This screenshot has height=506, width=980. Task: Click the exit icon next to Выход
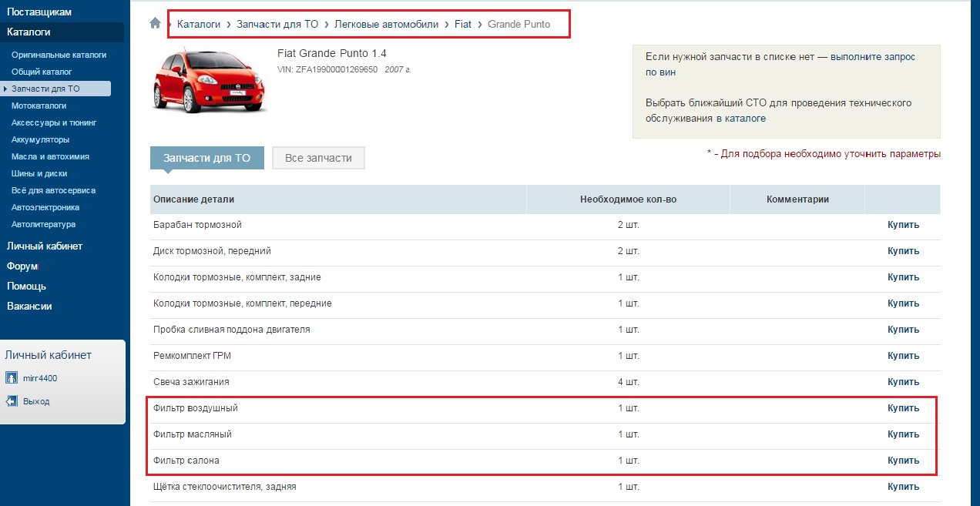[12, 401]
